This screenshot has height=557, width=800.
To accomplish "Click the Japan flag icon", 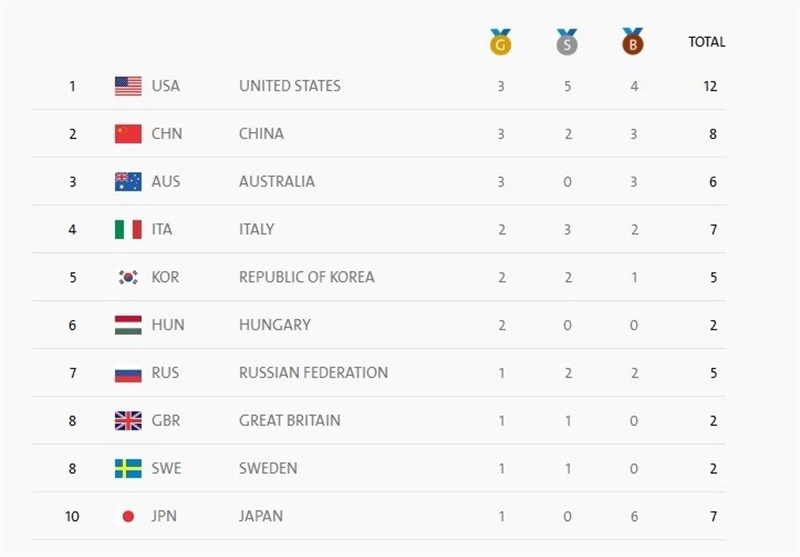I will point(128,517).
